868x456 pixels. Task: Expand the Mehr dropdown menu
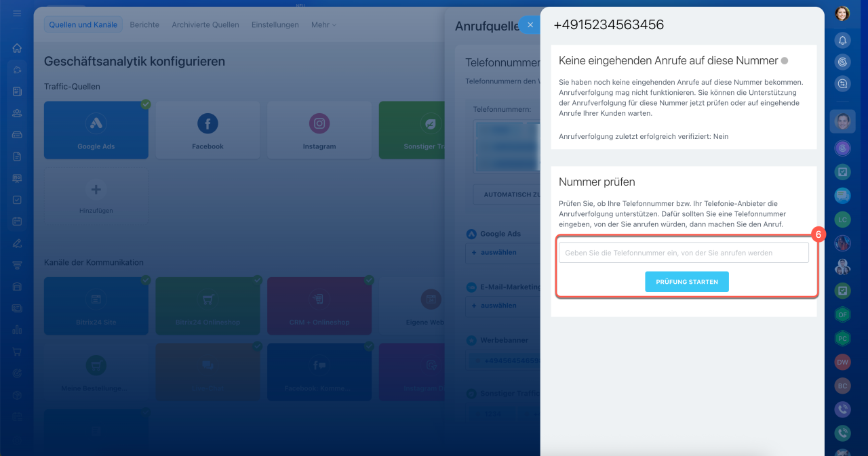(323, 24)
